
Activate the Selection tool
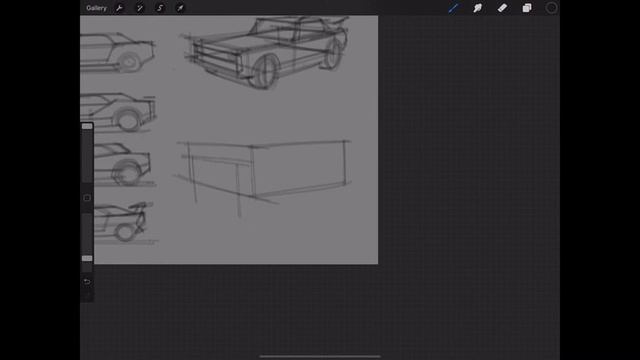coord(160,8)
